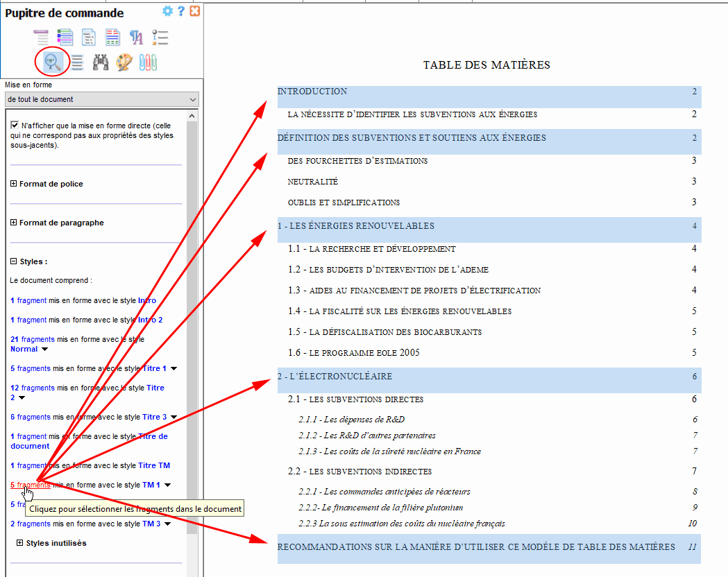Collapse the Styles section
The image size is (728, 577).
point(13,261)
